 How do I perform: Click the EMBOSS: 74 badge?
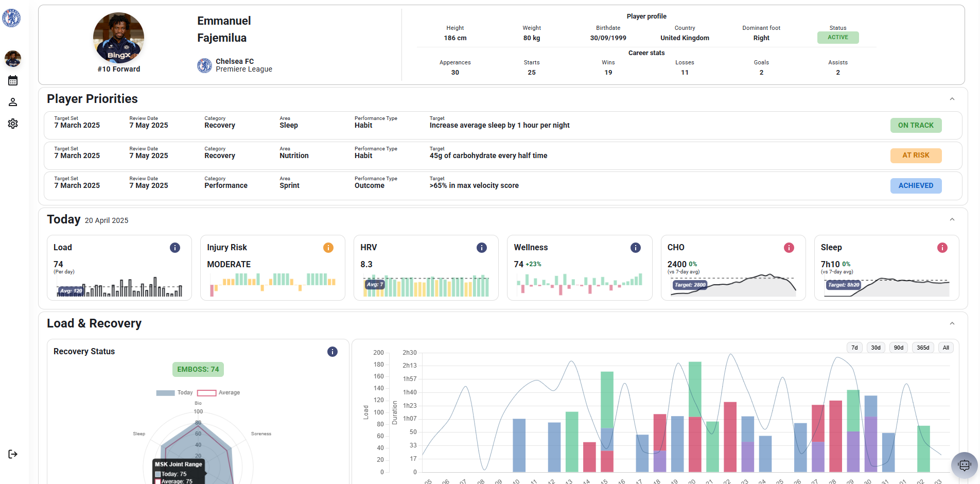pos(198,369)
